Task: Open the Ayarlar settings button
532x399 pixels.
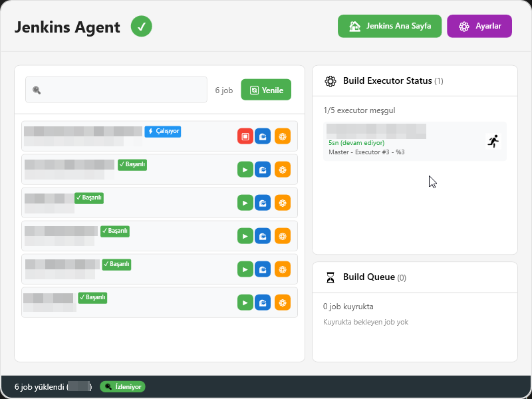Action: tap(479, 26)
